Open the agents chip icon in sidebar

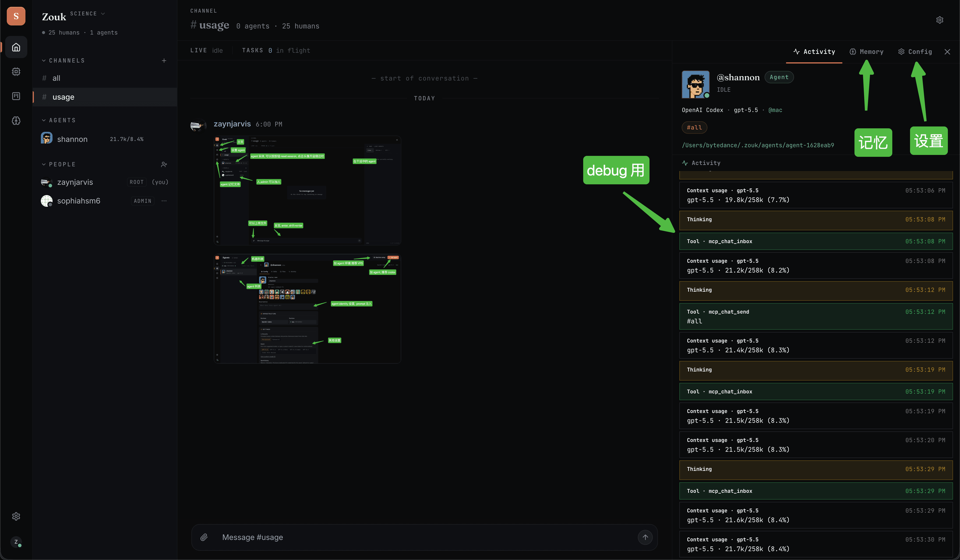point(16,72)
